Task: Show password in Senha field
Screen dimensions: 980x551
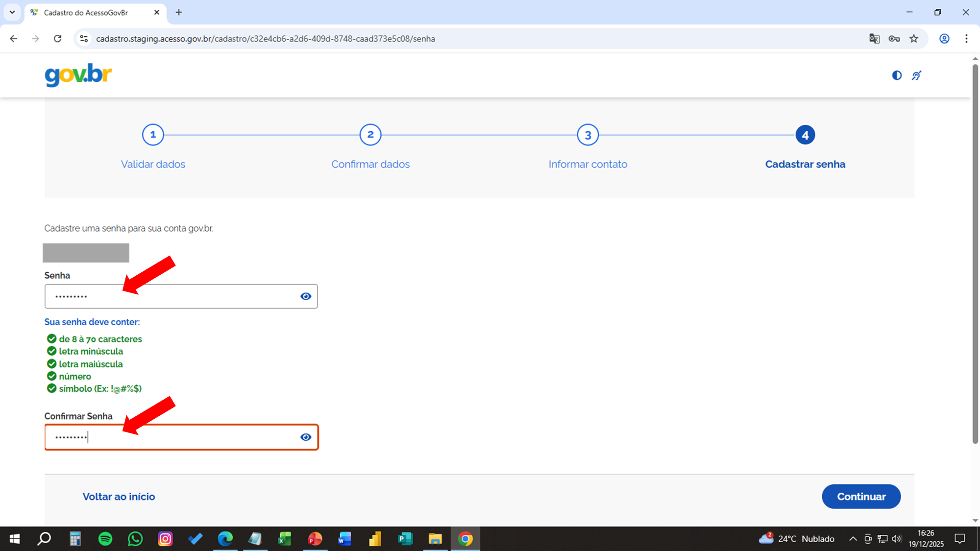Action: click(x=306, y=296)
